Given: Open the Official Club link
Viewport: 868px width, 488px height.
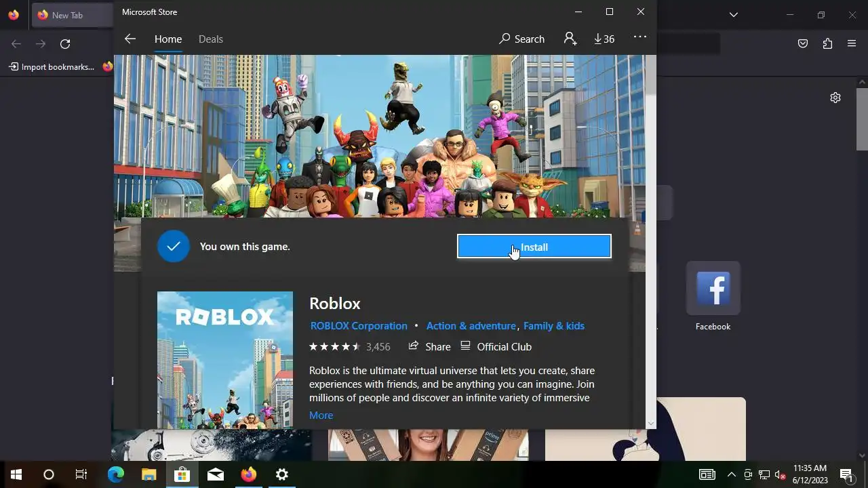Looking at the screenshot, I should pos(496,346).
